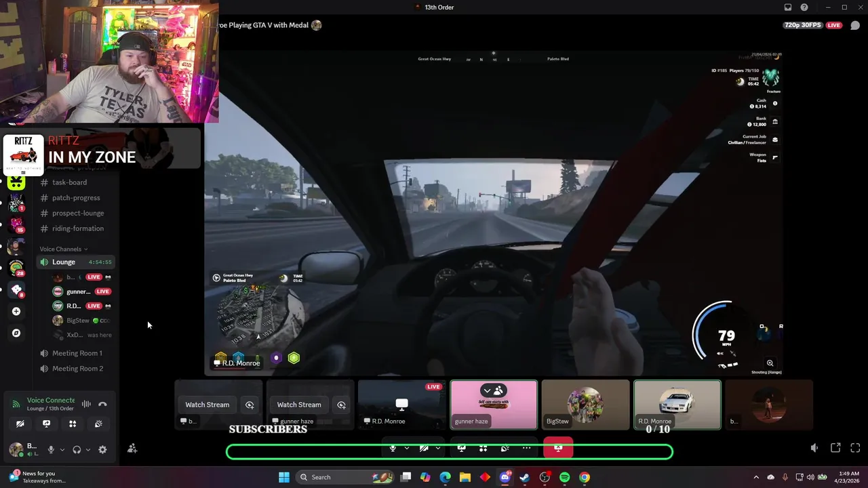
Task: Pop out the Watch Stream for gunner haze
Action: 341,405
